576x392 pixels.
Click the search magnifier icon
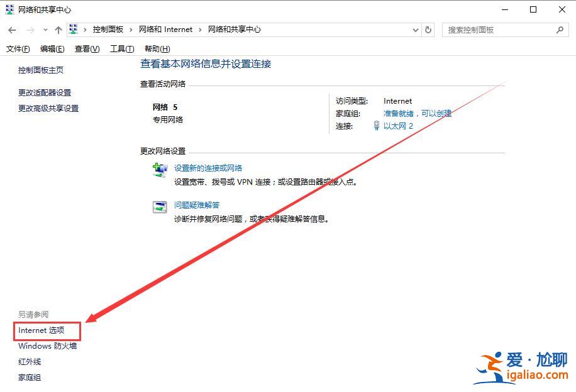click(558, 30)
